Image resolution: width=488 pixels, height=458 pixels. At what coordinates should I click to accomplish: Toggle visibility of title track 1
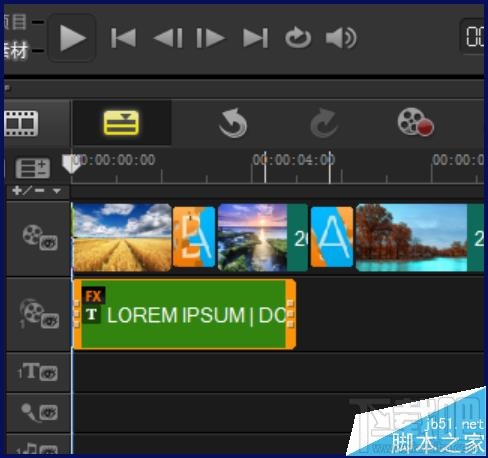pyautogui.click(x=49, y=373)
